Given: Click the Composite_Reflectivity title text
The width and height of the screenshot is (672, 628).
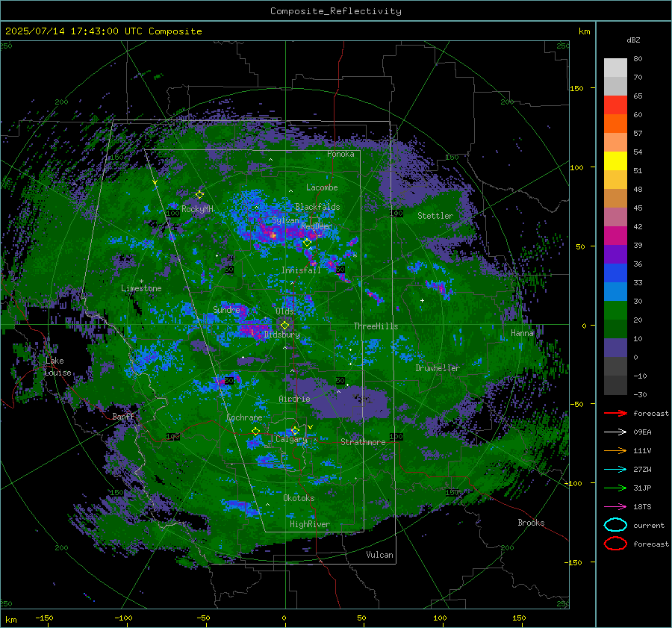Looking at the screenshot, I should coord(336,11).
